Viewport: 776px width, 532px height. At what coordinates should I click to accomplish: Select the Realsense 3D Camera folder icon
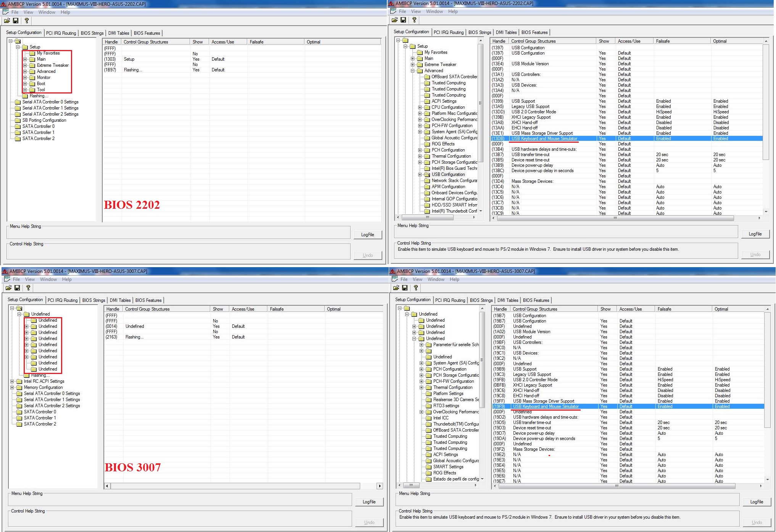tap(429, 400)
